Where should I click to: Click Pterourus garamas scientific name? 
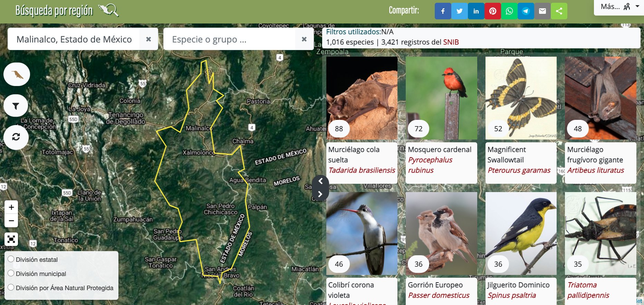point(519,170)
